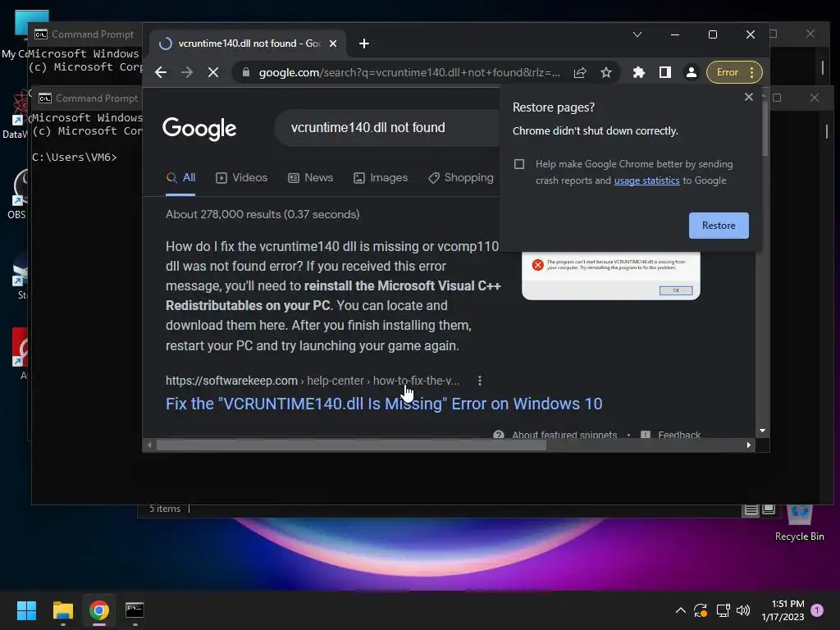The height and width of the screenshot is (630, 840).
Task: Open the softwarekeep.com URL breadcrumb
Action: [313, 381]
